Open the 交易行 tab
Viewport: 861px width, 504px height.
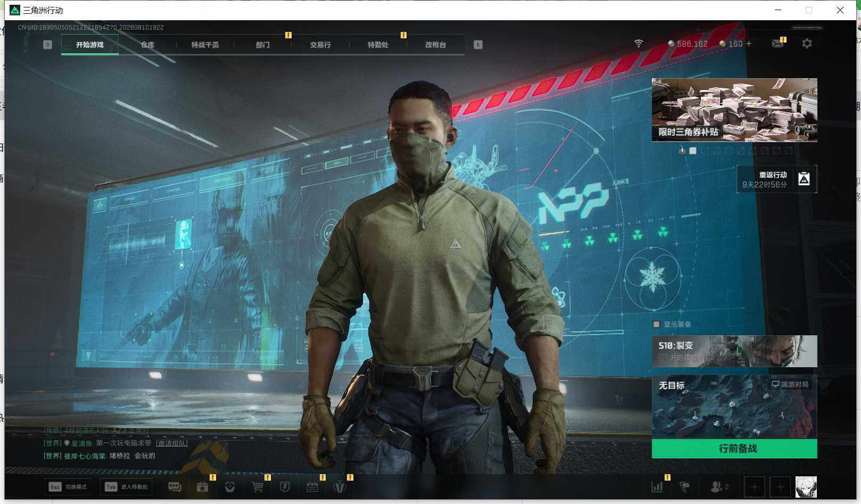(320, 45)
